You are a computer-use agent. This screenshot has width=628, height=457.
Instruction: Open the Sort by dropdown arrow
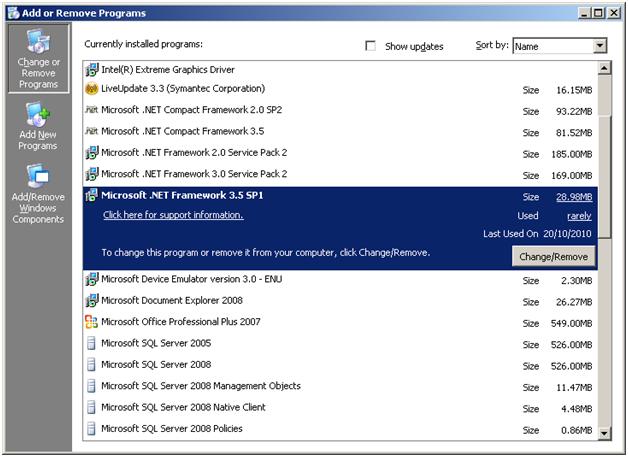pos(600,46)
